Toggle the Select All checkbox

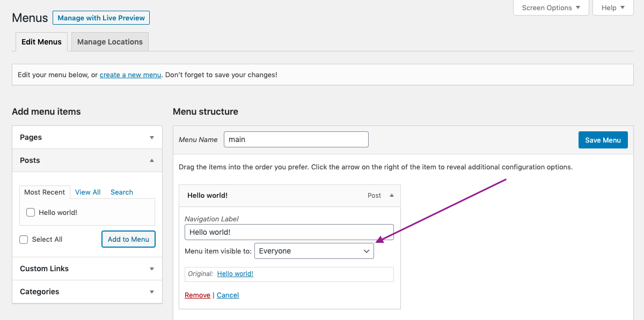[x=24, y=240]
